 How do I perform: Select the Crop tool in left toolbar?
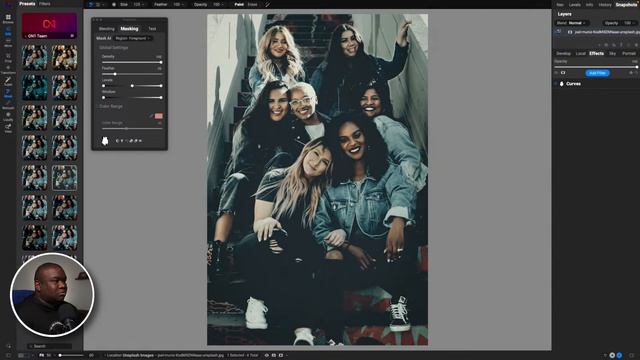tap(8, 58)
